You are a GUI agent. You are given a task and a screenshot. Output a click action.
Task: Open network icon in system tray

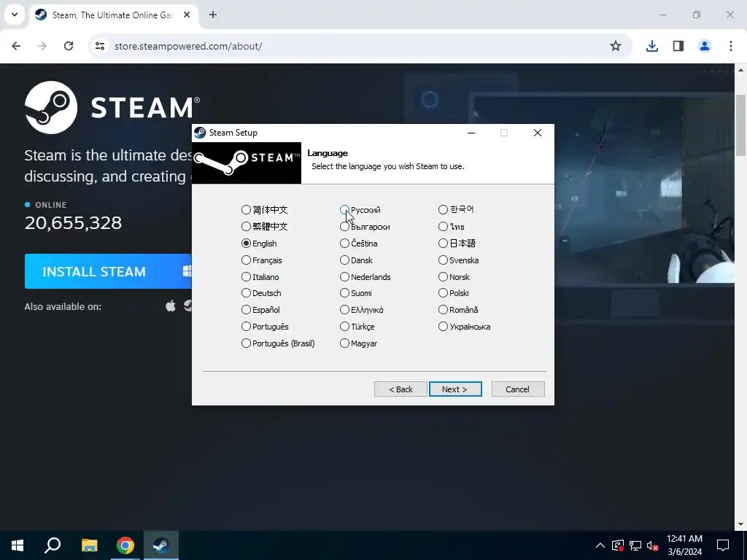(635, 545)
